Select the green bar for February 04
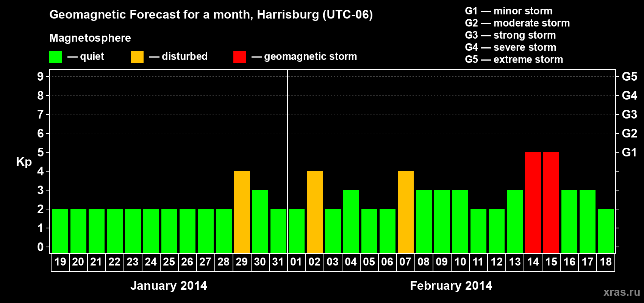The height and width of the screenshot is (303, 644). coord(351,221)
